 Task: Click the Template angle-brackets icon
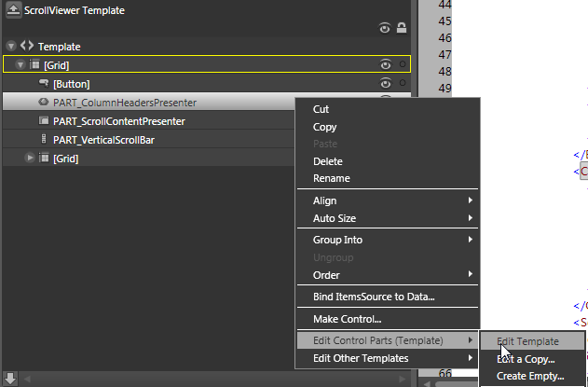tap(27, 46)
